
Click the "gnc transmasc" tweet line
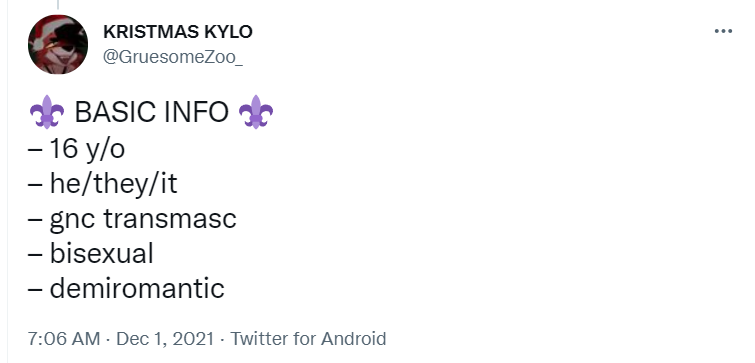pos(132,218)
